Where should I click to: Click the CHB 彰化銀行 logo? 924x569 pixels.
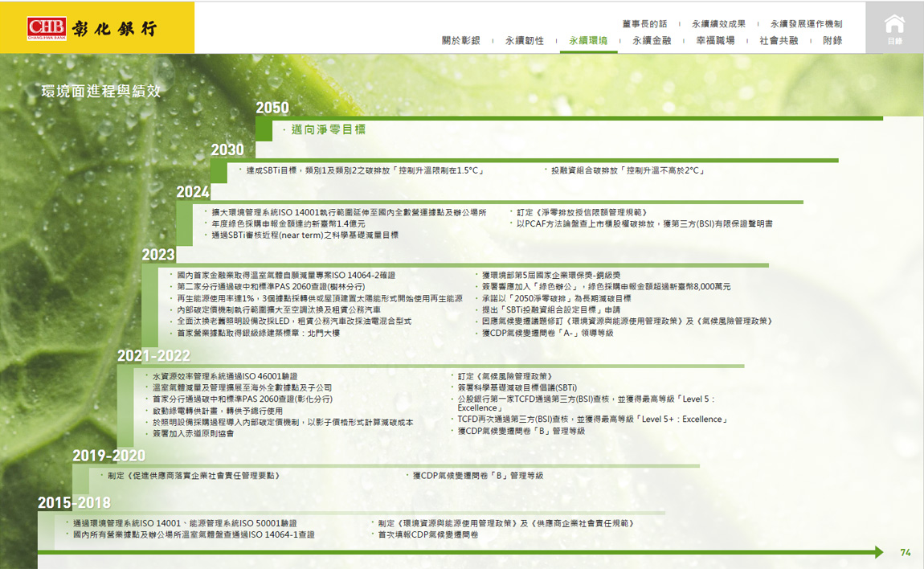tap(92, 28)
